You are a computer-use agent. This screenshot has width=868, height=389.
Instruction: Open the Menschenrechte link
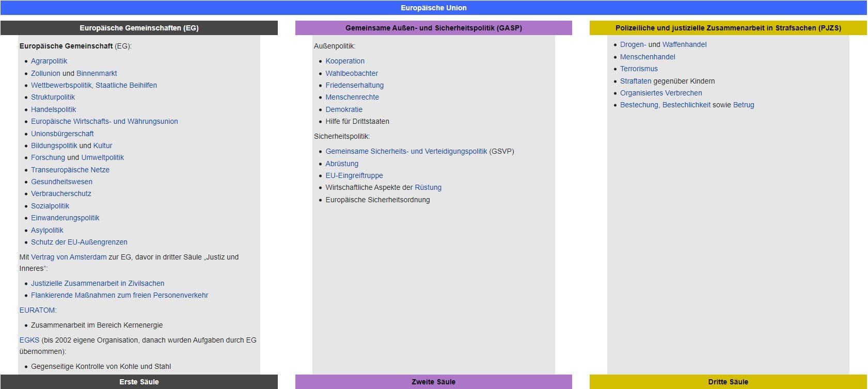pyautogui.click(x=352, y=97)
